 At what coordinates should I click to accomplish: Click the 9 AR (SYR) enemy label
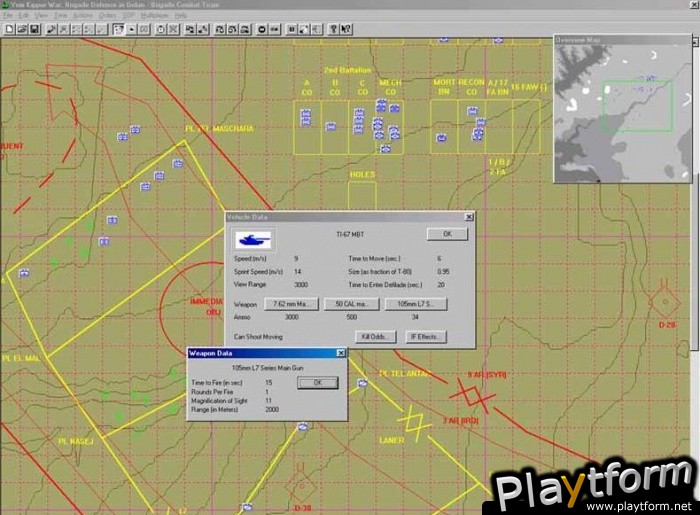[487, 374]
